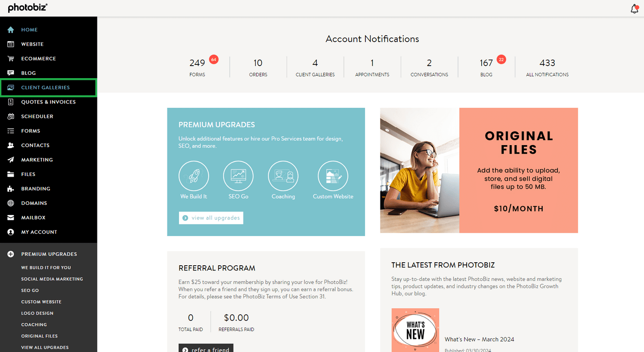The image size is (644, 352).
Task: Click the notification bell icon
Action: point(634,9)
